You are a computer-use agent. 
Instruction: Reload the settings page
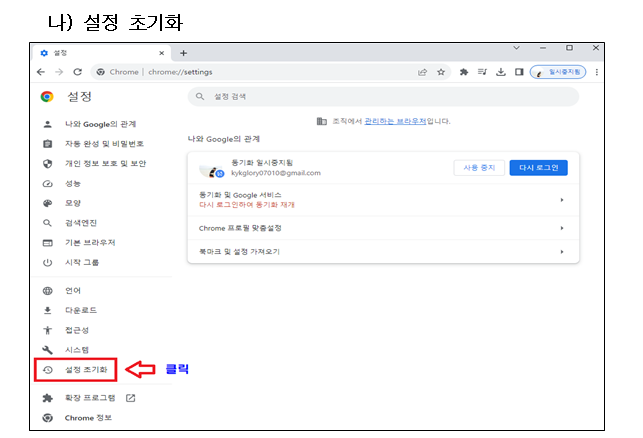tap(78, 72)
